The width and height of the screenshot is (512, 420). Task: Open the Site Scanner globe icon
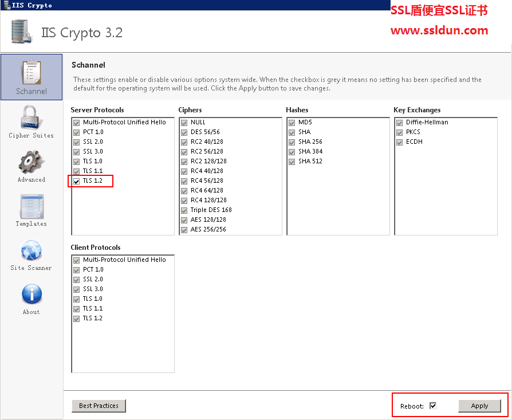point(31,251)
